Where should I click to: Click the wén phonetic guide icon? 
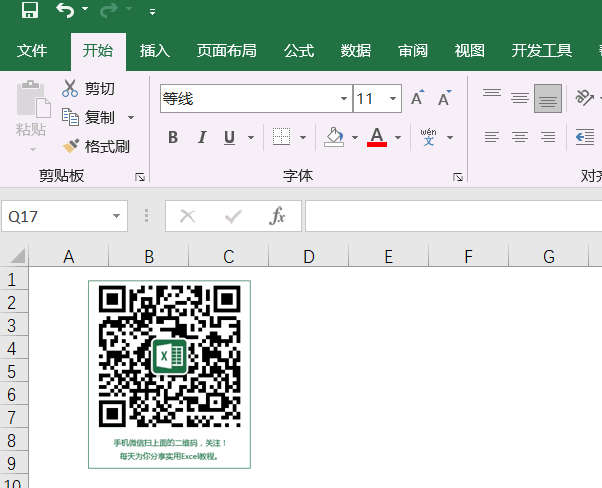click(428, 137)
